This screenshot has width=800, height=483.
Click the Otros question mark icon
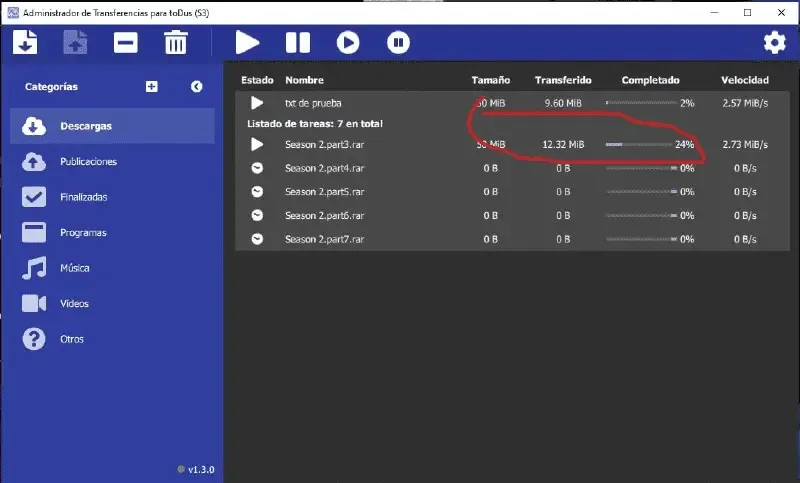point(34,339)
